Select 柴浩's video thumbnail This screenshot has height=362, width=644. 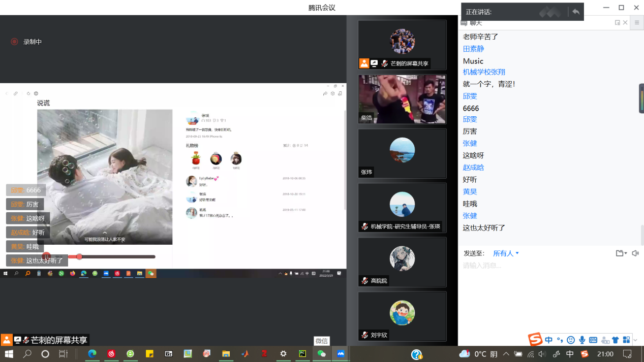pyautogui.click(x=402, y=100)
